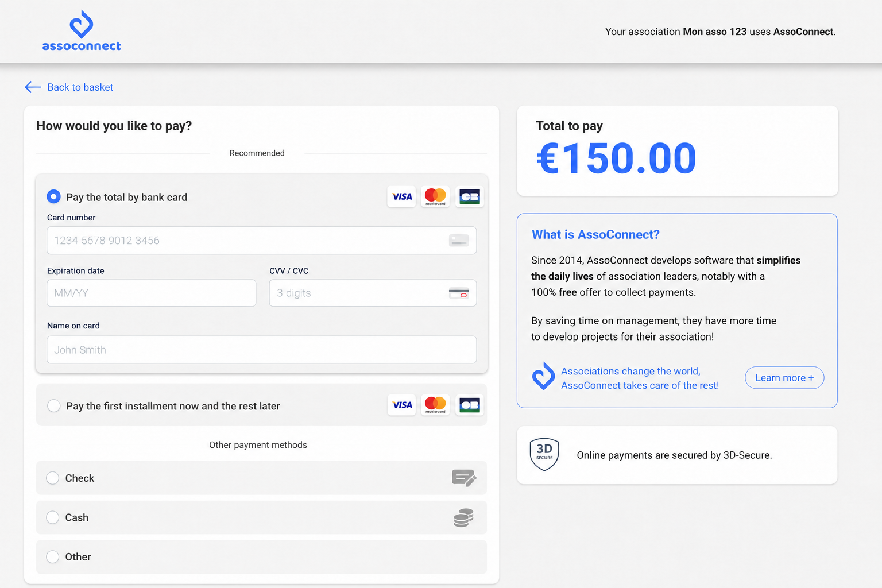Click the CVV card hint icon
The image size is (882, 588).
click(459, 293)
